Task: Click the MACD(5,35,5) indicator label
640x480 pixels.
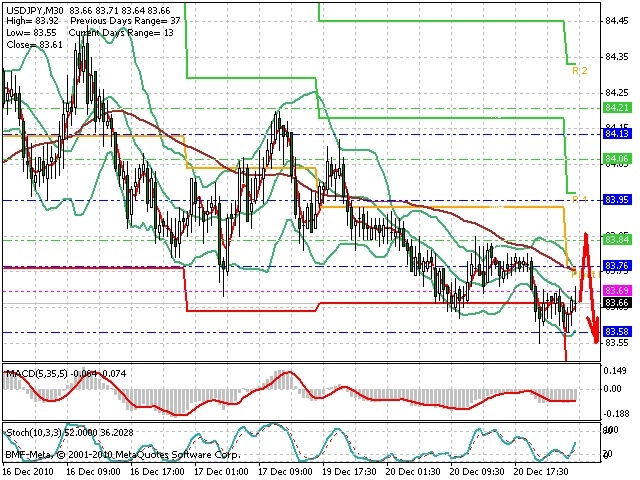Action: [x=37, y=373]
